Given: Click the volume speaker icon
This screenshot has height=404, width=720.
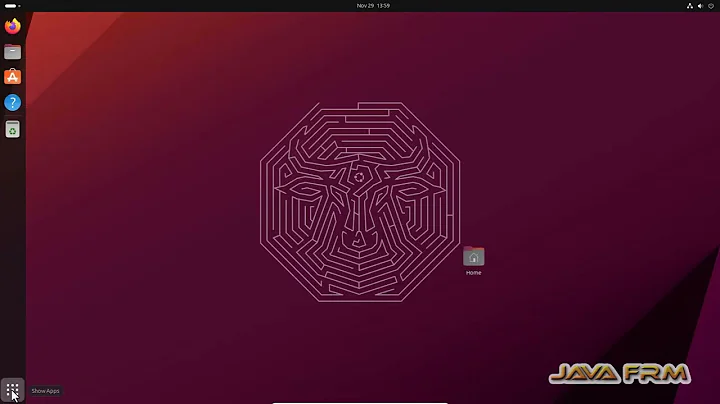Looking at the screenshot, I should coord(700,6).
